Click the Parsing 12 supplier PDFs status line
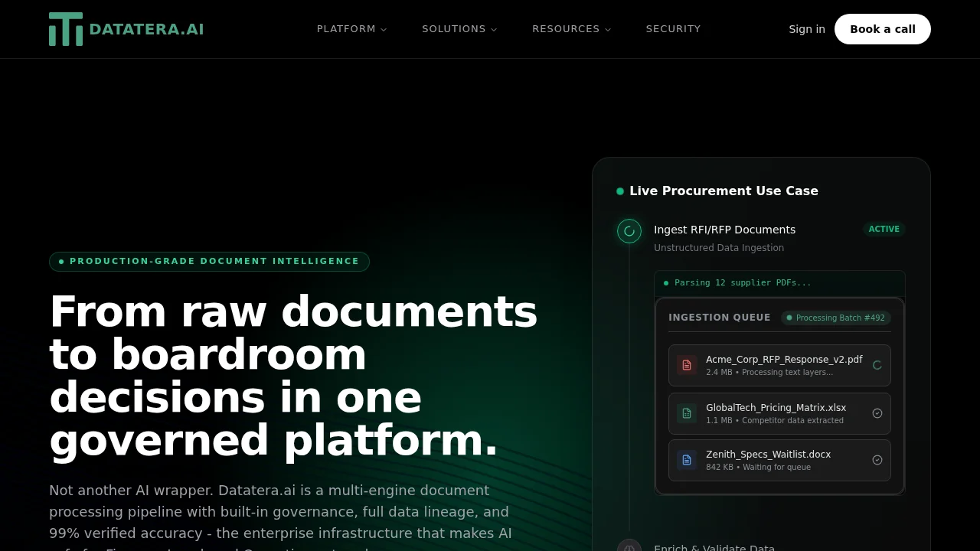The image size is (980, 551). click(x=736, y=282)
